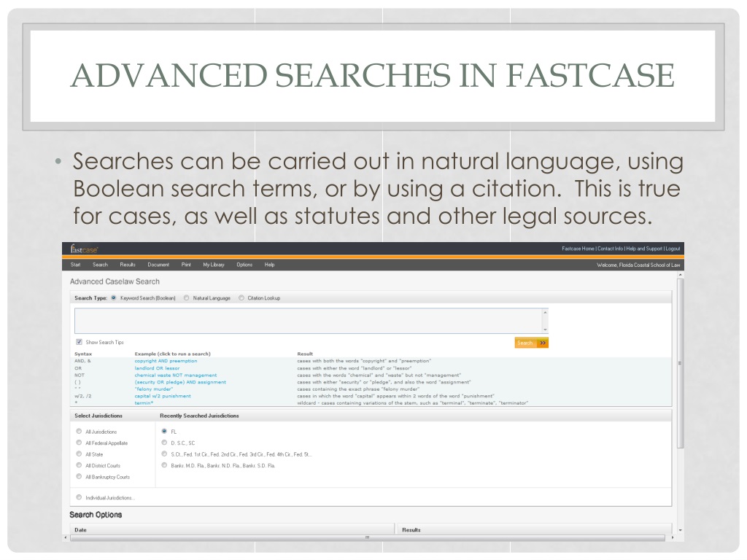
Task: Open the Document menu
Action: point(158,265)
